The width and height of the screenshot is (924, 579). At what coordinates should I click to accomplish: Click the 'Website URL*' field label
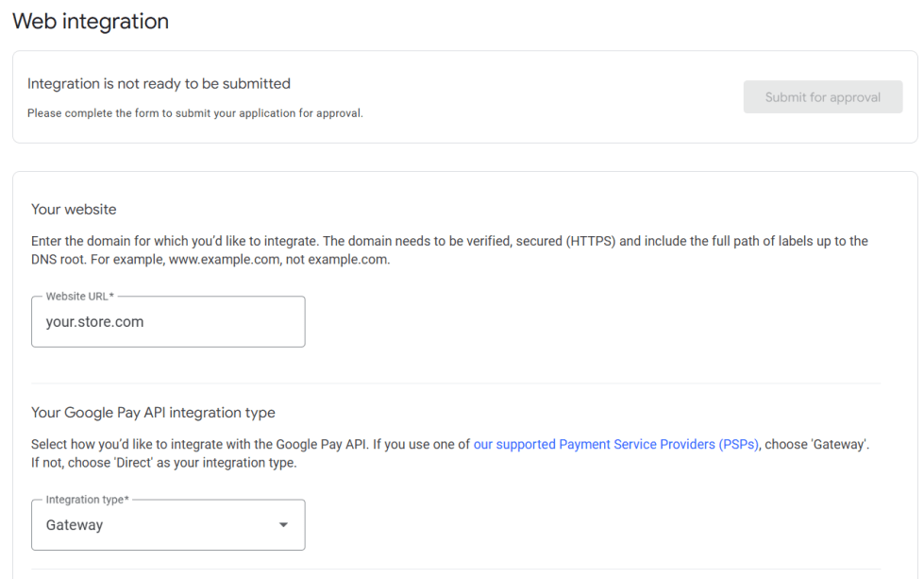[79, 297]
